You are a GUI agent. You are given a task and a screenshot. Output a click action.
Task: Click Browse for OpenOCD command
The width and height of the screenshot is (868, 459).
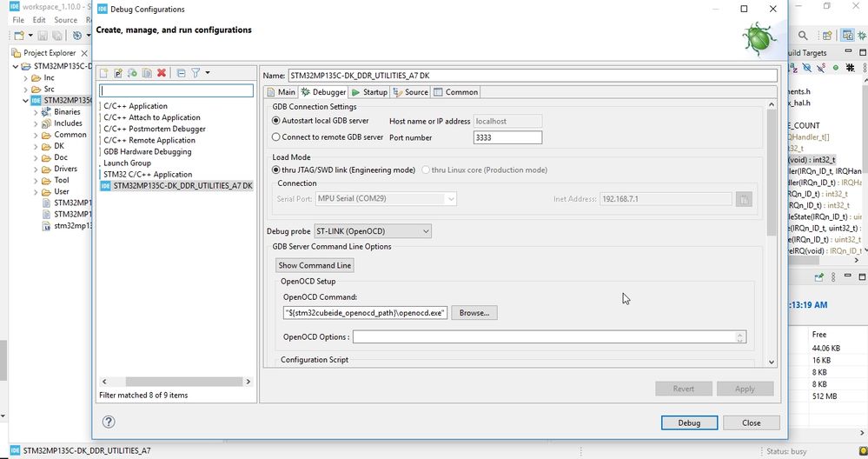click(474, 313)
